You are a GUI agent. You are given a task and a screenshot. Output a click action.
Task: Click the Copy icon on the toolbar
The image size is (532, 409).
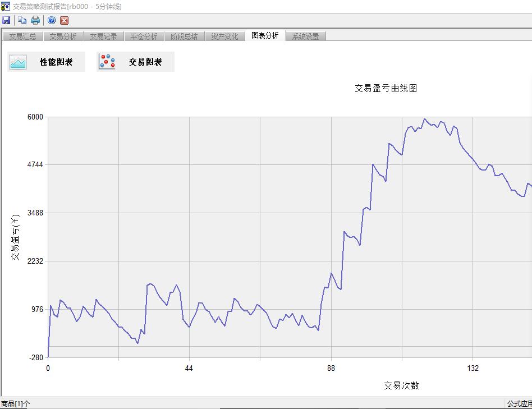21,20
